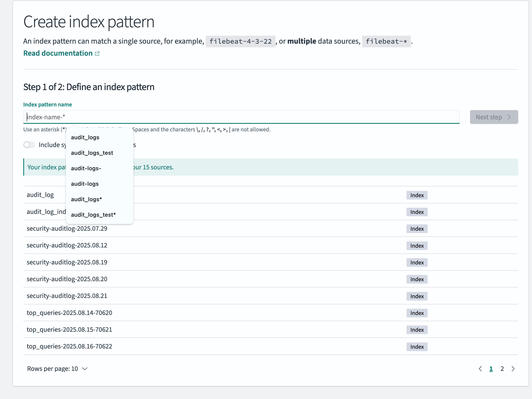The image size is (532, 399).
Task: Pick audit-logs from suggestion dropdown
Action: coord(85,184)
